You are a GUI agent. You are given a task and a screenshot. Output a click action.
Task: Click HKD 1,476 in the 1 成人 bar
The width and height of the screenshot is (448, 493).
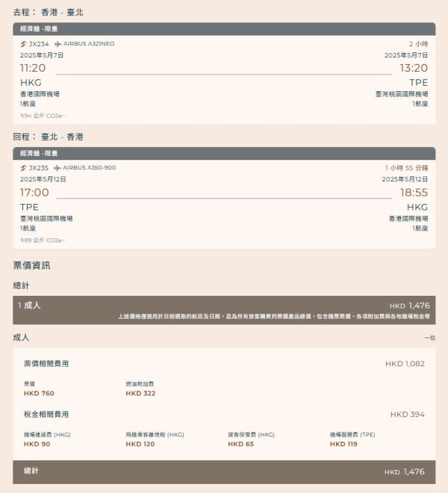click(x=410, y=306)
